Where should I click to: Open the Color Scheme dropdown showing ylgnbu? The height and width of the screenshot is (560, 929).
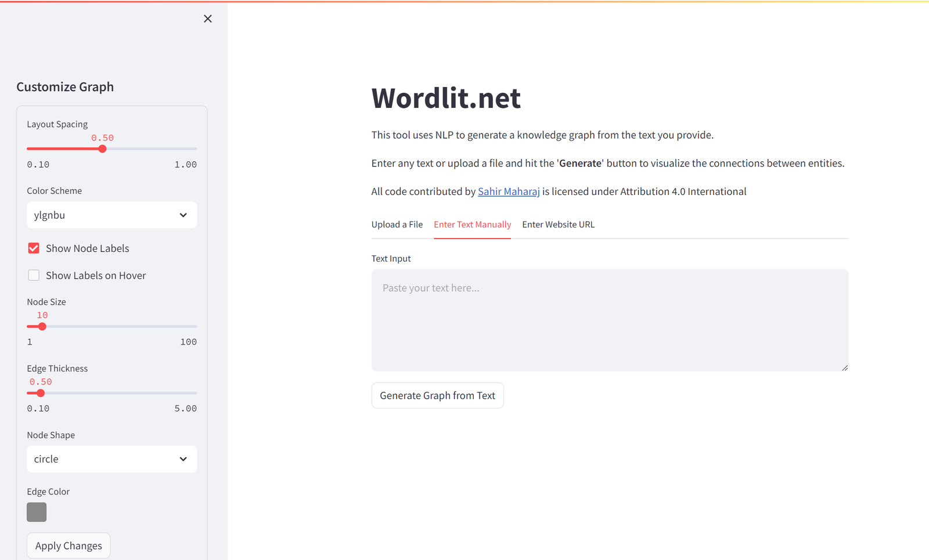tap(112, 215)
